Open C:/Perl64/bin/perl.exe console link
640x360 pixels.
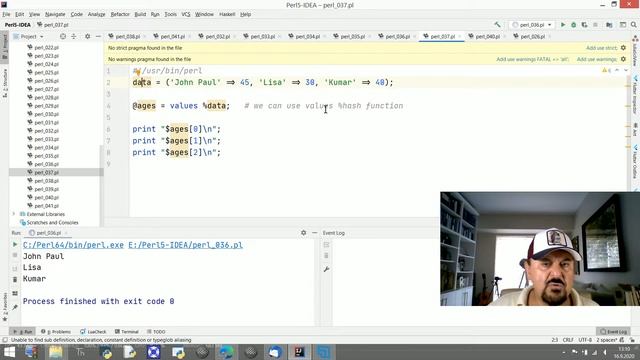click(73, 245)
